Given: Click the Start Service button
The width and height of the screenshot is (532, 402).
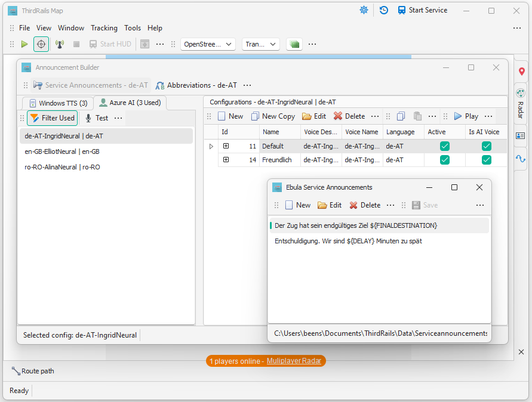Looking at the screenshot, I should tap(422, 10).
